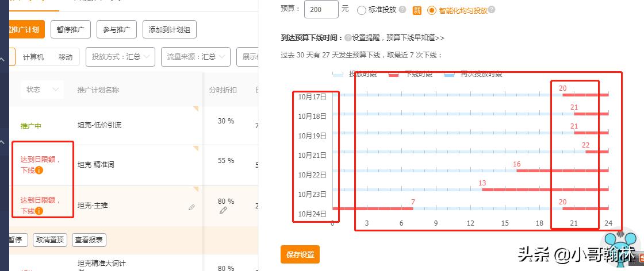
Task: Open plan 坦克-主推
Action: point(93,206)
